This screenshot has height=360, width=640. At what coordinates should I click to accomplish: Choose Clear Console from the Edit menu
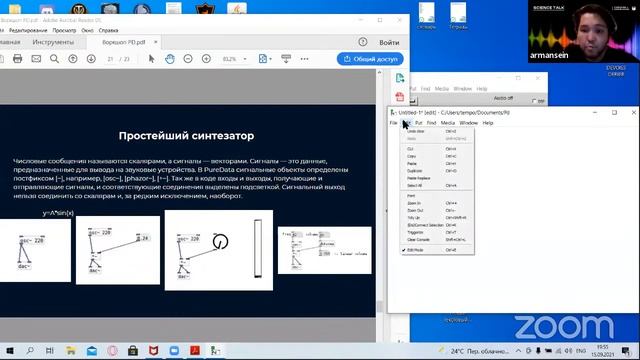(437, 240)
